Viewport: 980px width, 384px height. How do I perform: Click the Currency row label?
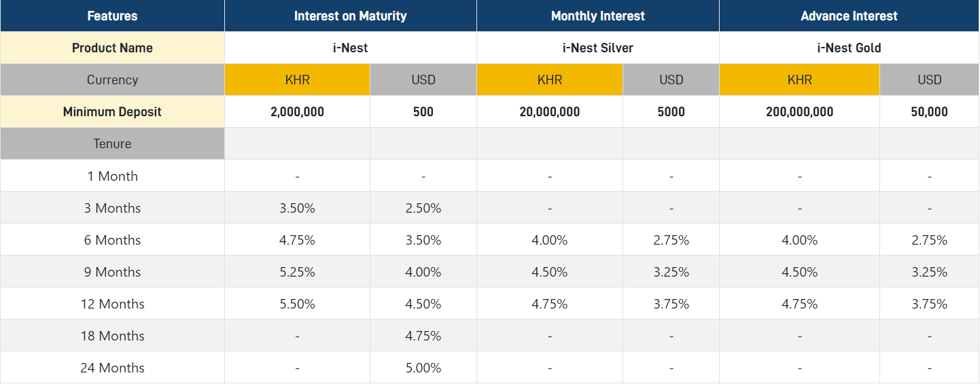click(112, 80)
